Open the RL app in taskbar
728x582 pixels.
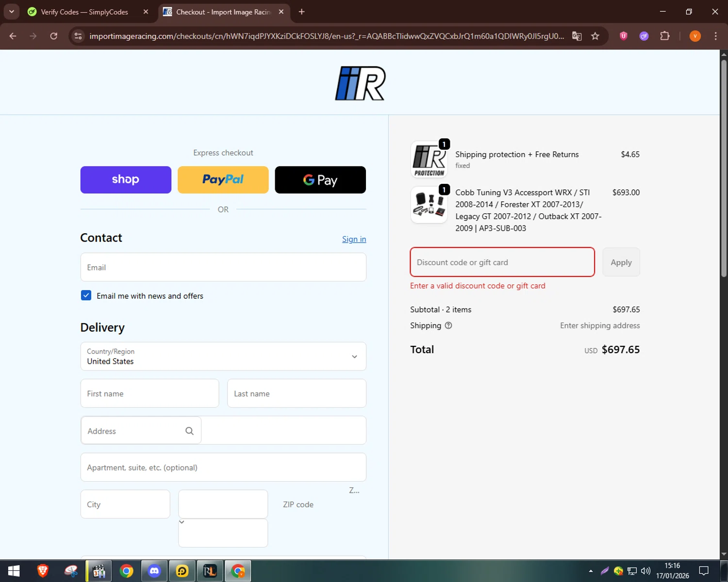point(210,571)
